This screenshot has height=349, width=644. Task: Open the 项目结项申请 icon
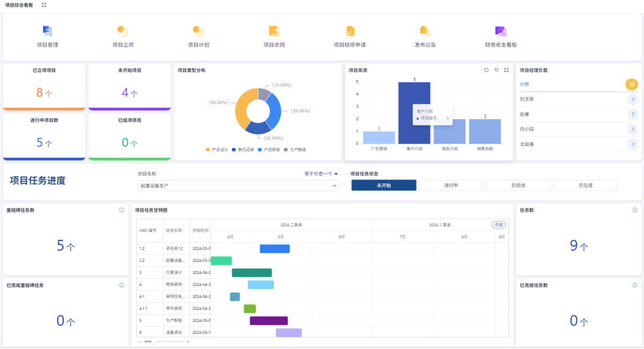[x=350, y=32]
